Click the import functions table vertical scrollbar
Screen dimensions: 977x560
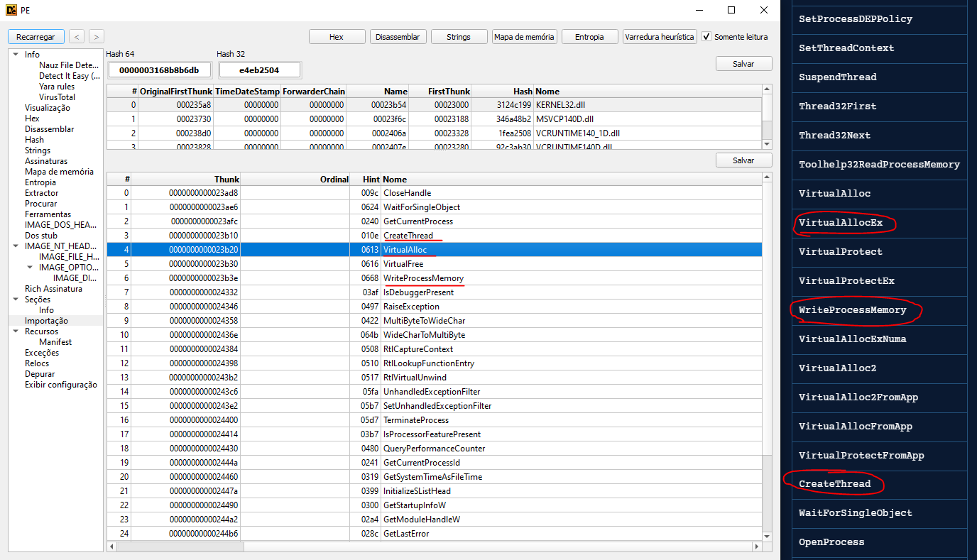767,355
